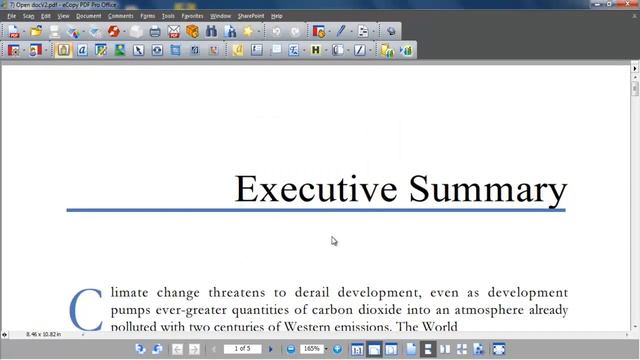Open the Document menu

[x=88, y=16]
